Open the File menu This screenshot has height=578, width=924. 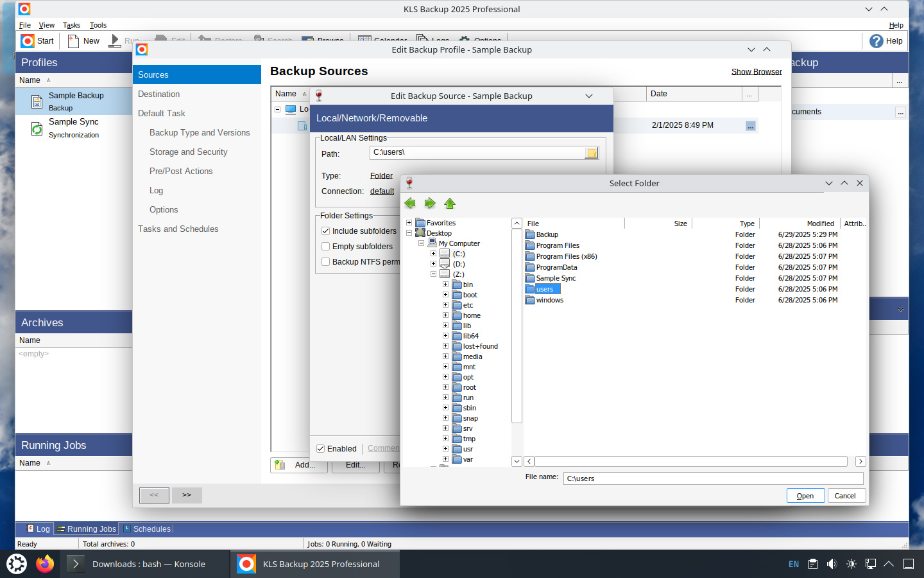(x=25, y=25)
